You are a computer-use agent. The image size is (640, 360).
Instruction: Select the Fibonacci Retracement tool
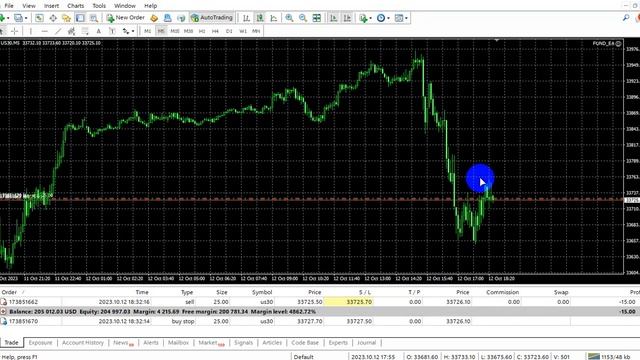85,31
